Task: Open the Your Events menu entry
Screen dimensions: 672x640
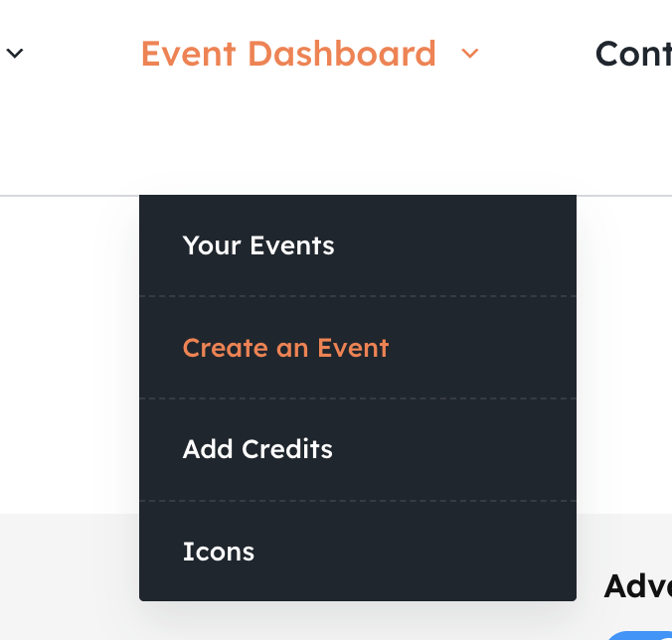Action: click(x=258, y=245)
